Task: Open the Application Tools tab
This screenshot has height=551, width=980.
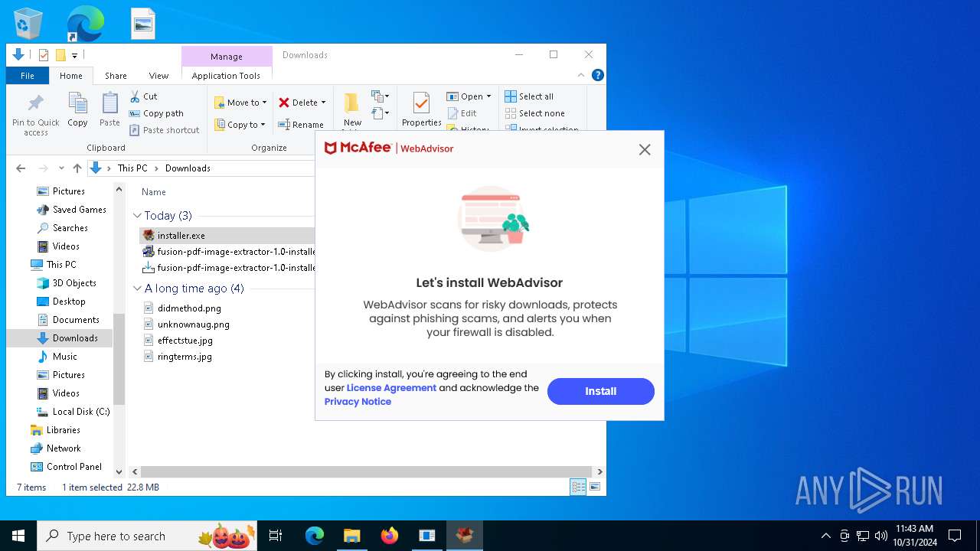Action: coord(226,76)
